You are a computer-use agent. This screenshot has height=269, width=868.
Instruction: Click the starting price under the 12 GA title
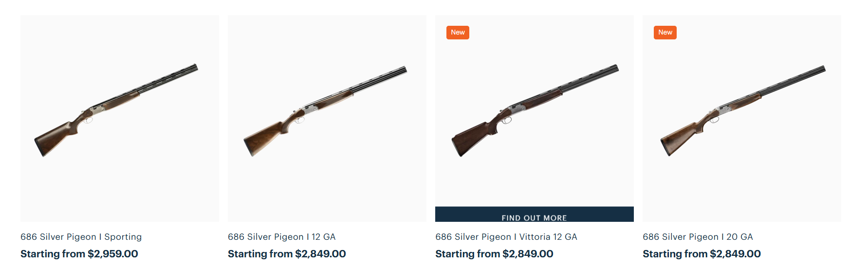pyautogui.click(x=287, y=254)
